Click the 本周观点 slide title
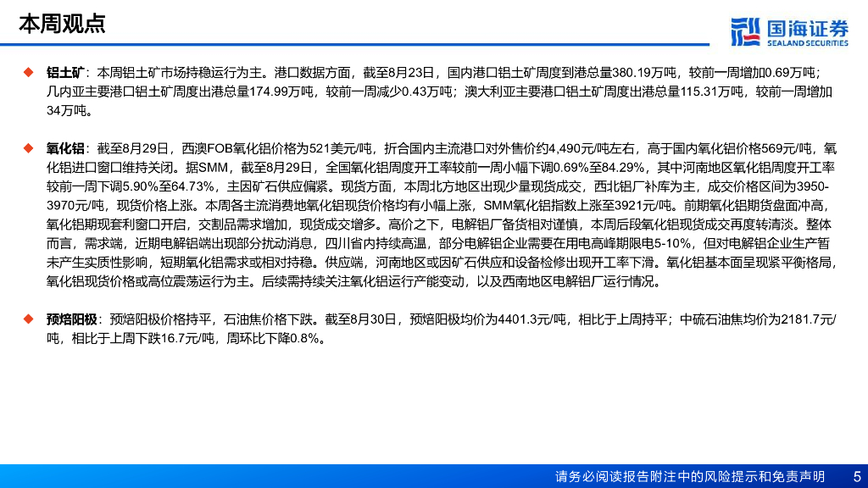The width and height of the screenshot is (868, 488). [x=61, y=25]
